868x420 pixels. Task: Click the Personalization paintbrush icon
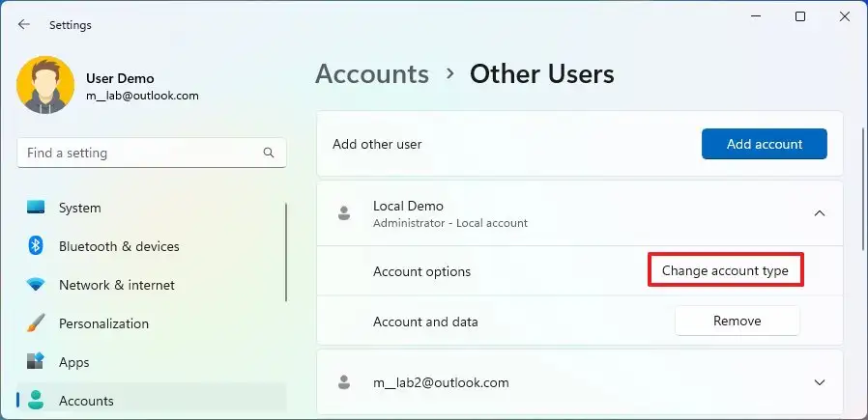click(x=36, y=323)
